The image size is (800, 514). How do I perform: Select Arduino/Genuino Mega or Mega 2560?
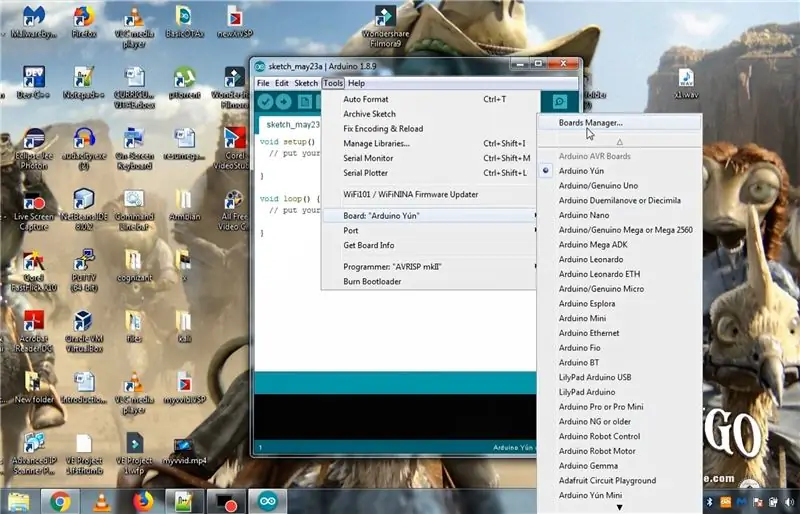tap(619, 230)
